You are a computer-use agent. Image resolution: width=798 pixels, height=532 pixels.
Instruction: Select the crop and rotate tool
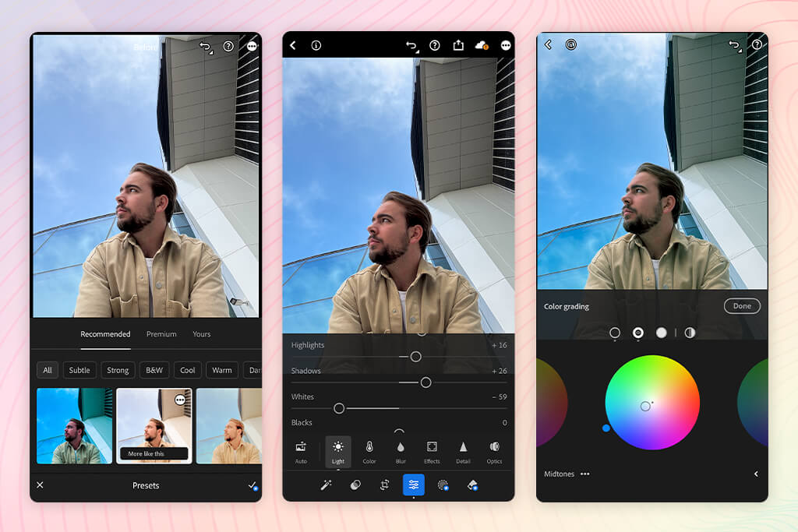(x=385, y=484)
